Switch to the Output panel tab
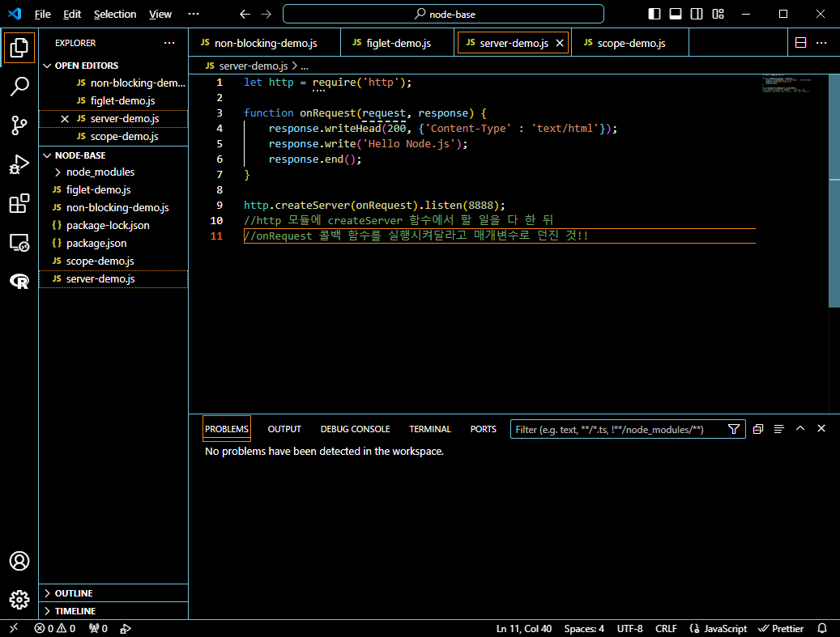Image resolution: width=840 pixels, height=637 pixels. (284, 429)
